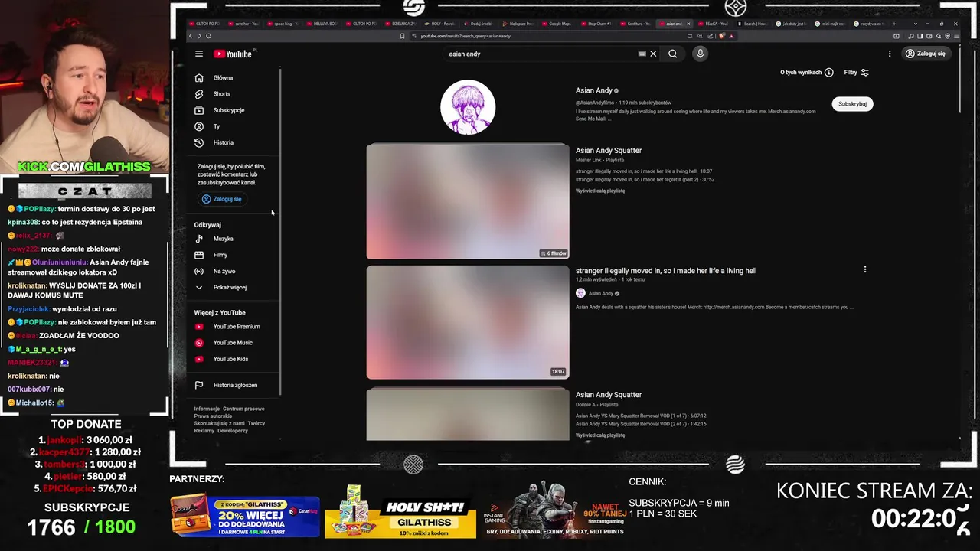Image resolution: width=980 pixels, height=551 pixels.
Task: Click the zoom magnifier icon in address bar
Action: (700, 36)
